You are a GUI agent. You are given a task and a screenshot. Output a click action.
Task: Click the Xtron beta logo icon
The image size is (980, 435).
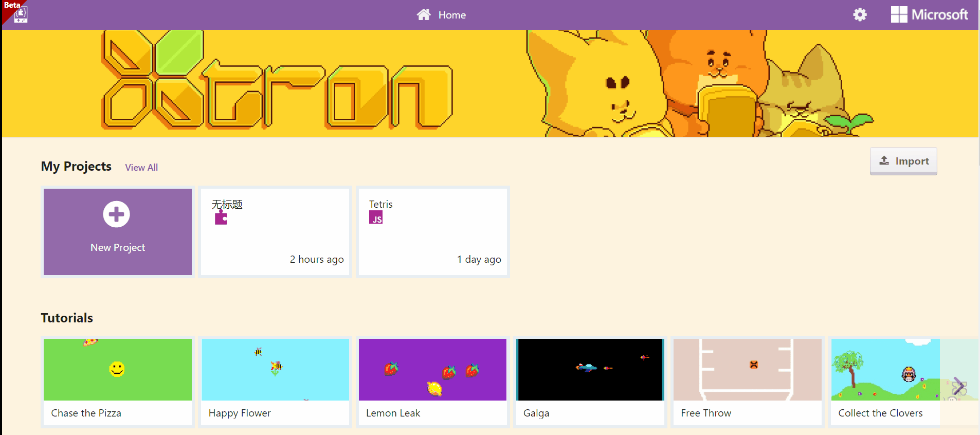point(21,15)
